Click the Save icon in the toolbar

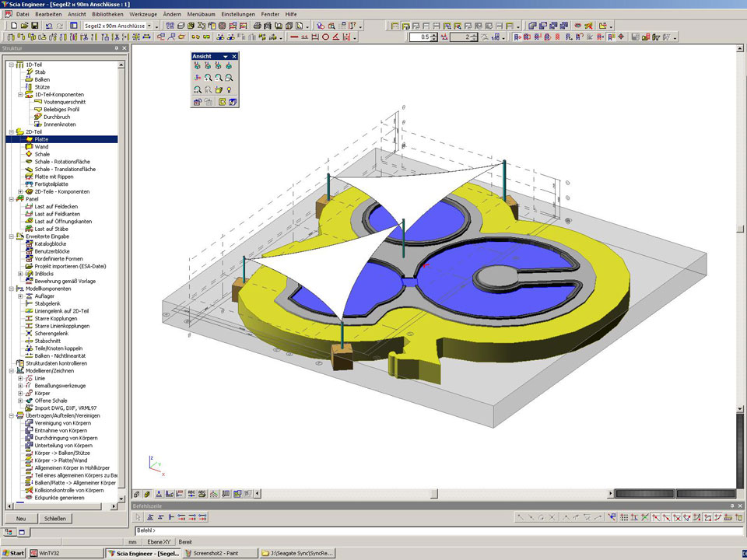[35, 26]
